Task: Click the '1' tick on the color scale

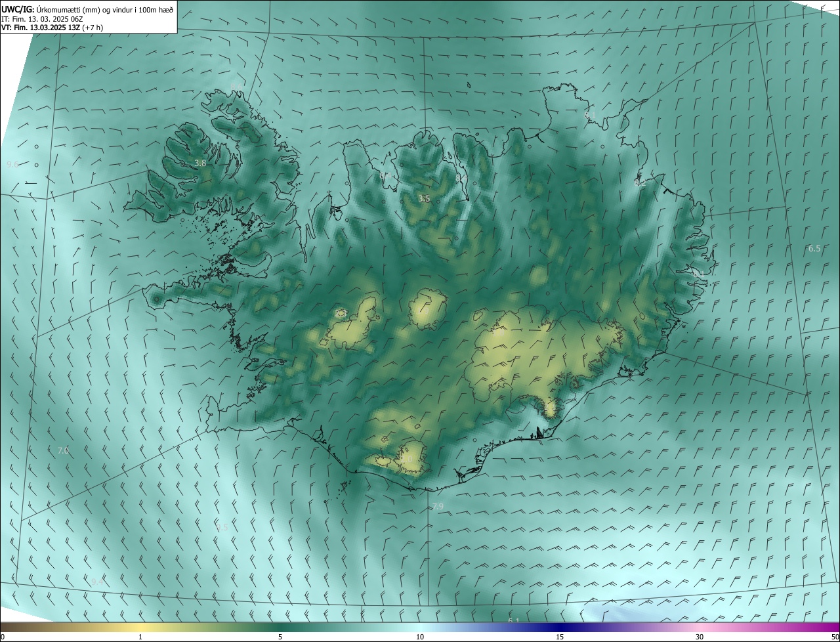Action: pos(140,637)
